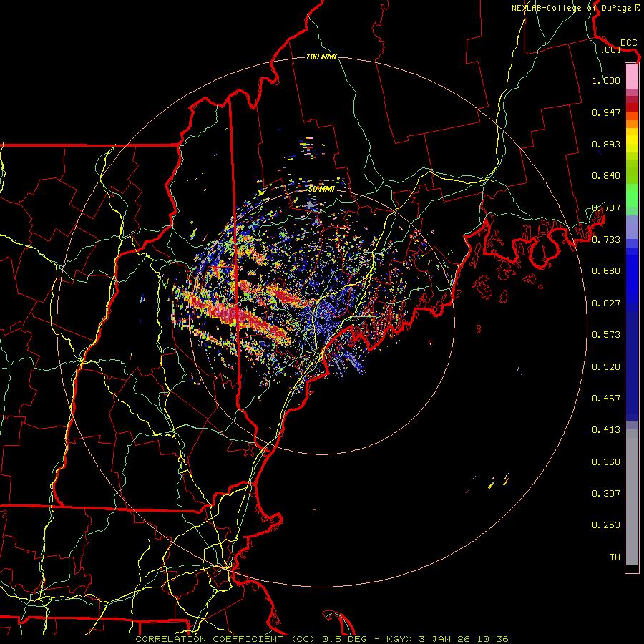The width and height of the screenshot is (644, 644).
Task: Click the 0.893 legend value
Action: pyautogui.click(x=606, y=144)
